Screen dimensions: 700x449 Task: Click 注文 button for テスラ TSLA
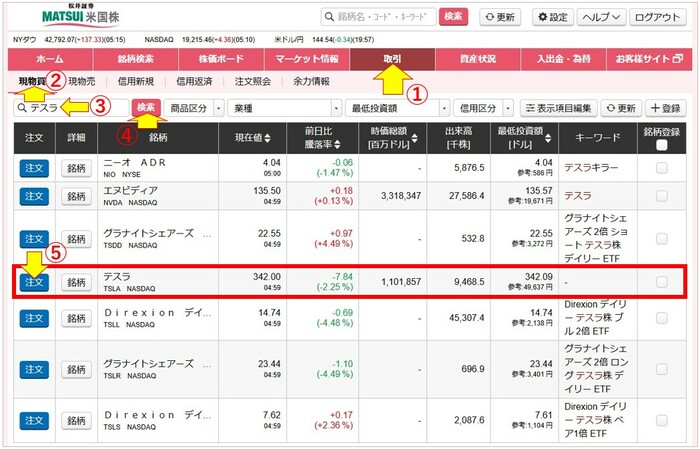(x=34, y=282)
